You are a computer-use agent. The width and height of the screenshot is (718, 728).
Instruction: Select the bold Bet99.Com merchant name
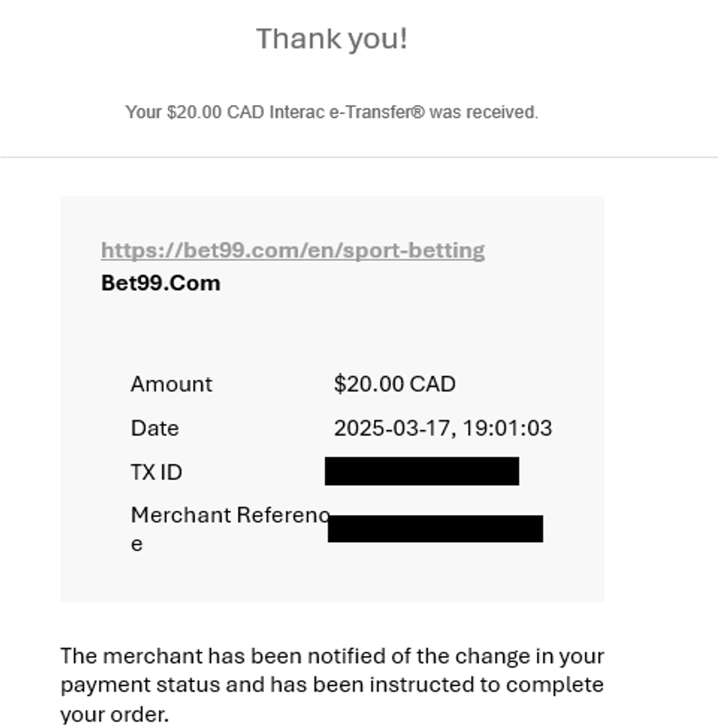pyautogui.click(x=161, y=283)
